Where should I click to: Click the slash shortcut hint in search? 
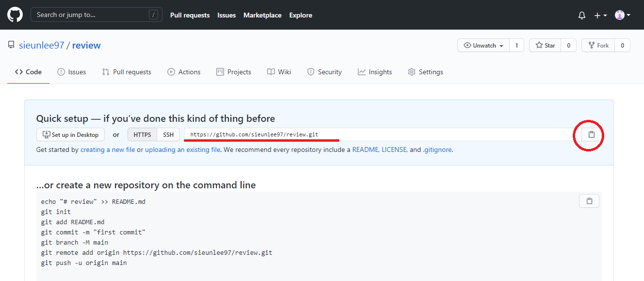[x=154, y=15]
